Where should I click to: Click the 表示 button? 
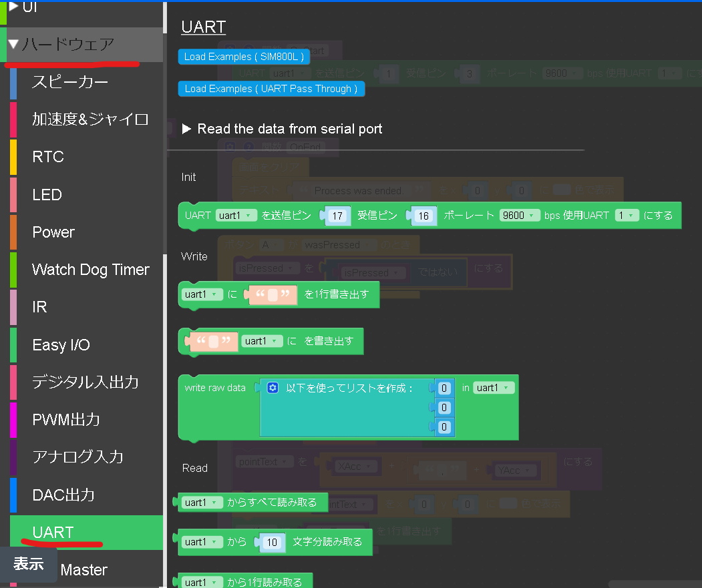pos(28,564)
